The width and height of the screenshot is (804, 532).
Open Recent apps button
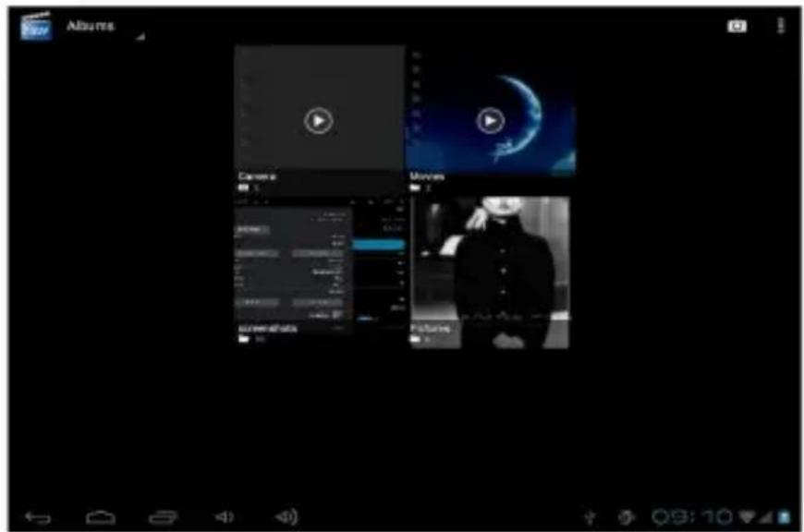click(163, 517)
